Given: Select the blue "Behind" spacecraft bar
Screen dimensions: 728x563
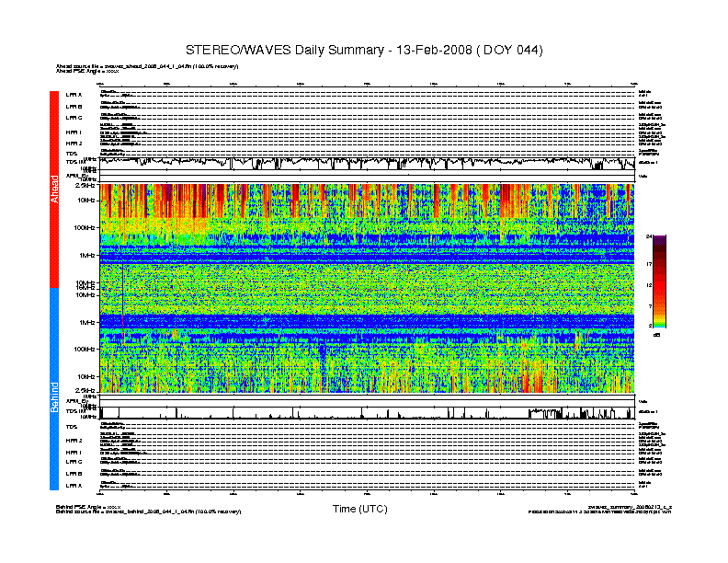Looking at the screenshot, I should point(54,389).
